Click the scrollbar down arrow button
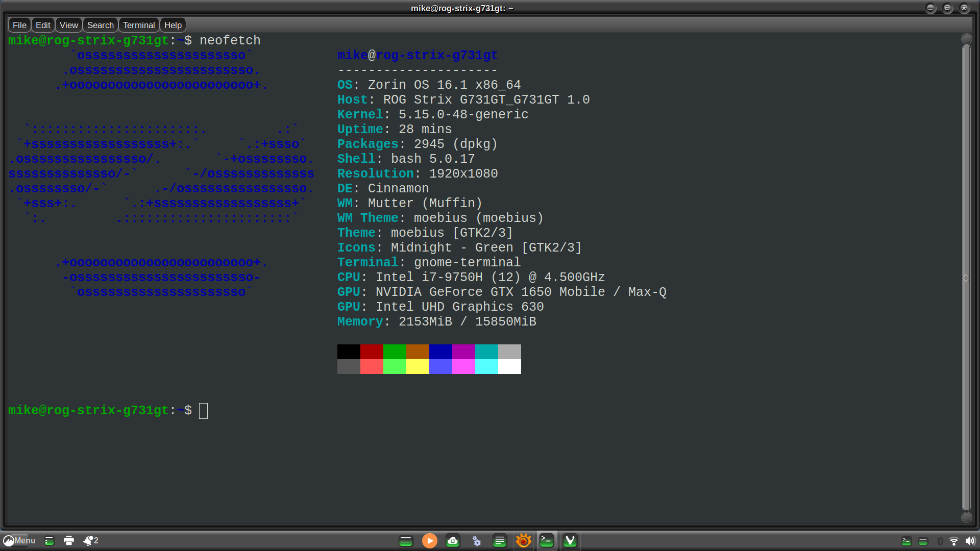The width and height of the screenshot is (980, 551). pos(966,517)
